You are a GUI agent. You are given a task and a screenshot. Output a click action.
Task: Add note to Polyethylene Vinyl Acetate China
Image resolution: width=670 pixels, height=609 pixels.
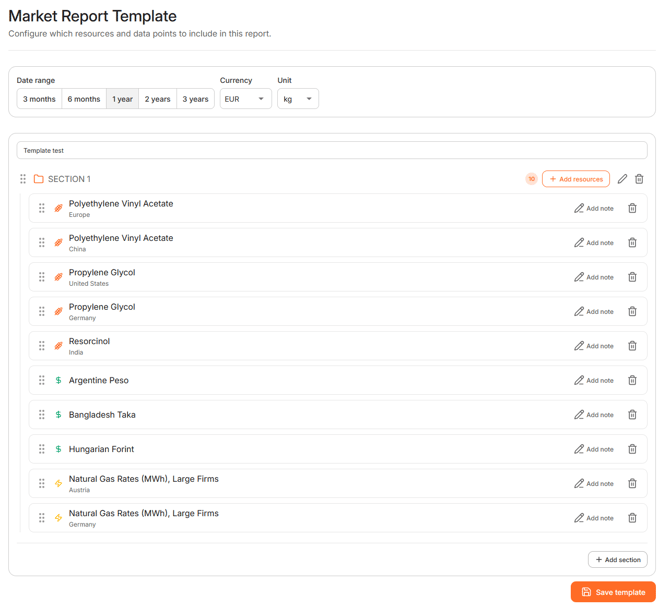[594, 242]
